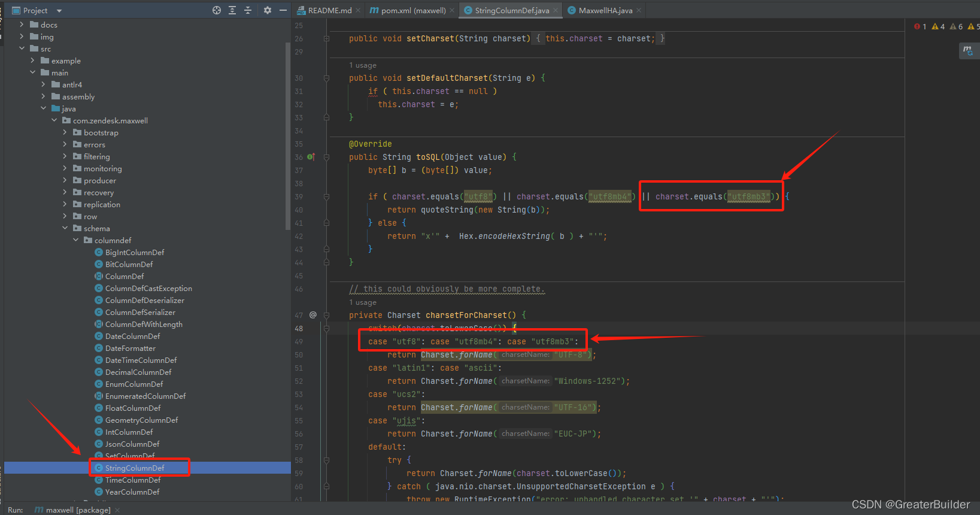Fold the if block at line 39
The image size is (980, 515).
326,196
